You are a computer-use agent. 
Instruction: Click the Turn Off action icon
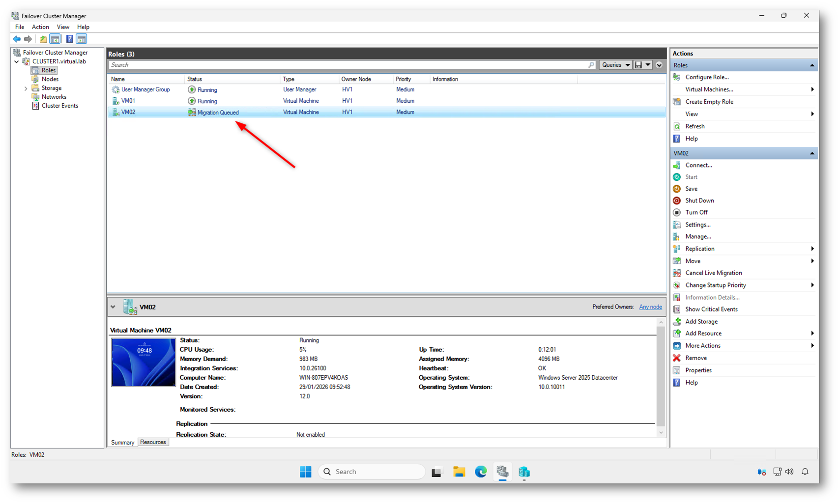677,212
